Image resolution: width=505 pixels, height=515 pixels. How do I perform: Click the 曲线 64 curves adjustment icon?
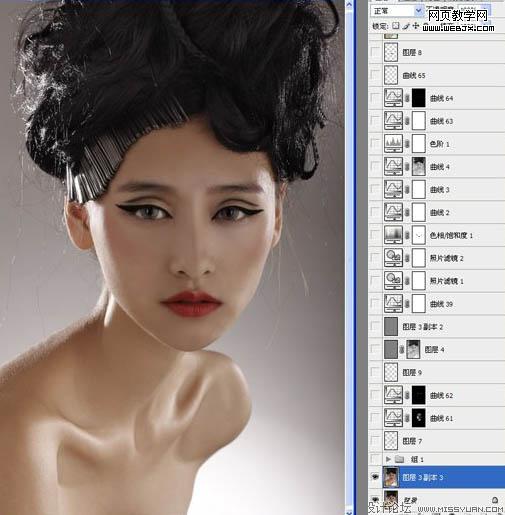pyautogui.click(x=393, y=98)
